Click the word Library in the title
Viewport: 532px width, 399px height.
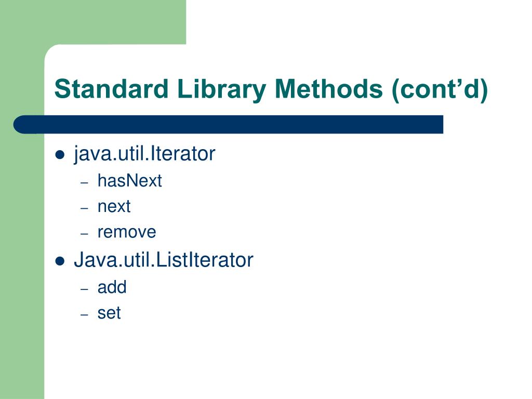pos(221,89)
